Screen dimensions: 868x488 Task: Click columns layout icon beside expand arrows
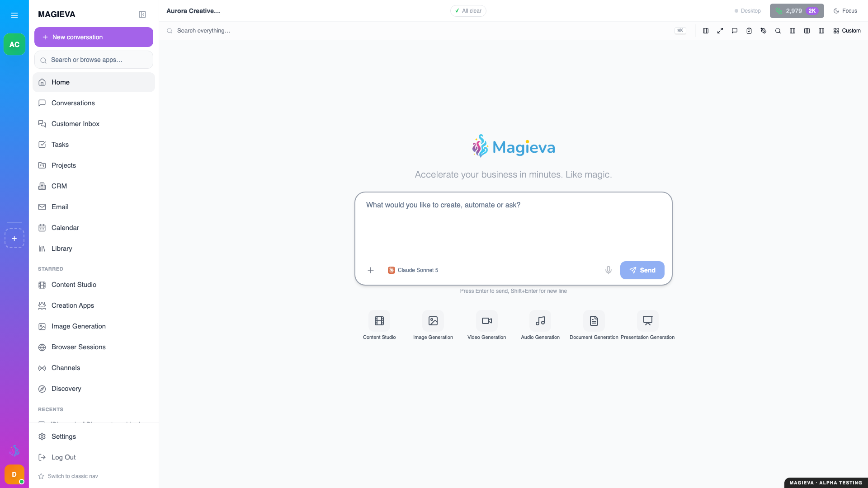[706, 31]
